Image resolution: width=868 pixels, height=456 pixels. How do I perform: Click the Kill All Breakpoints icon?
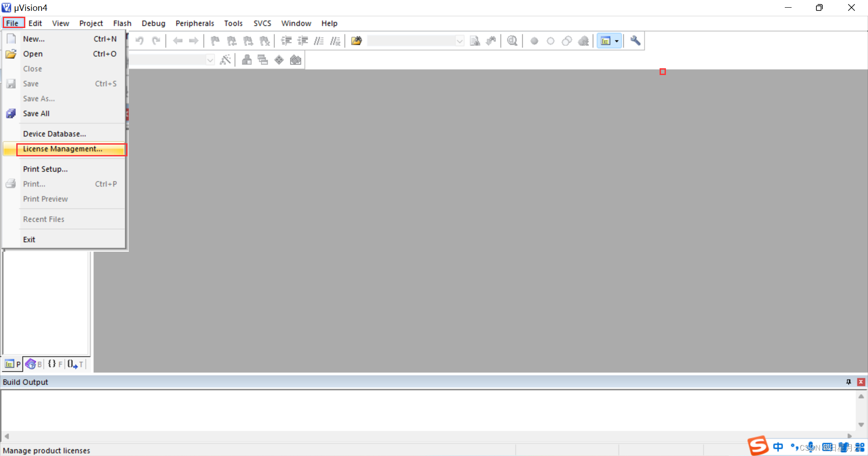(584, 41)
